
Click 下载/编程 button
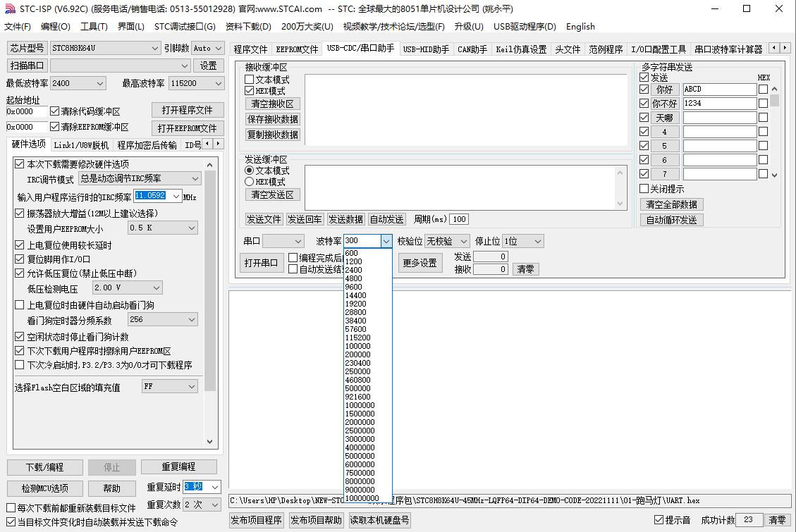pos(44,467)
